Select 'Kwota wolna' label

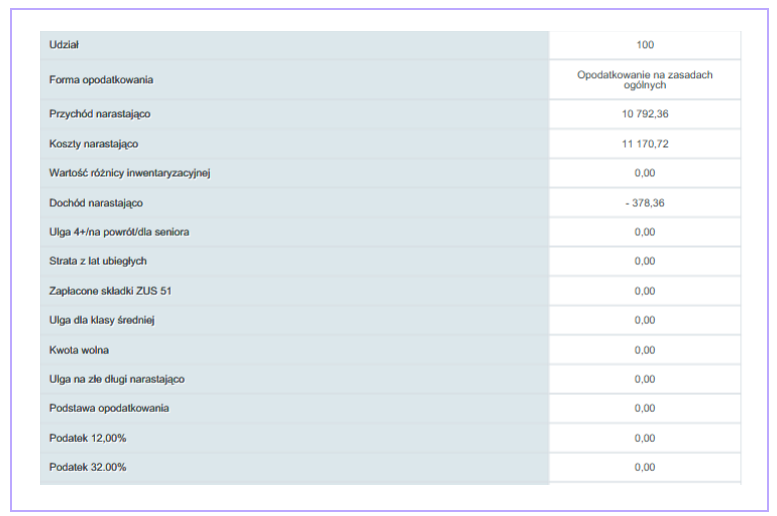79,350
